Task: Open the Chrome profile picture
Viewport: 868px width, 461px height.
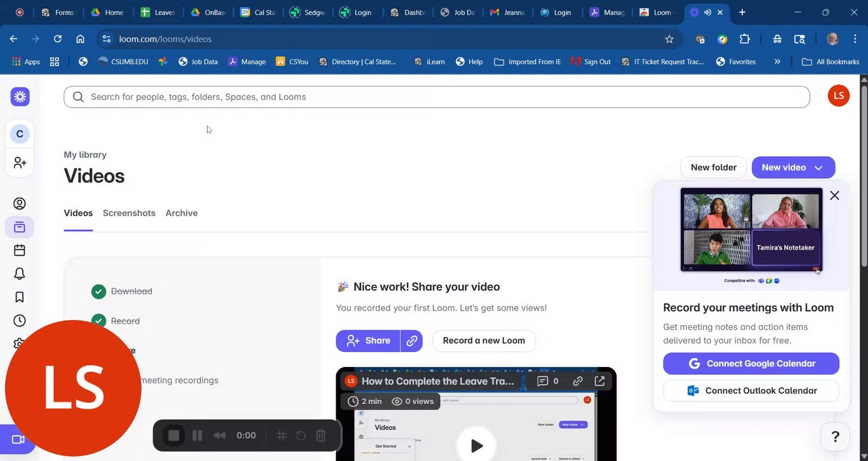Action: [x=832, y=39]
